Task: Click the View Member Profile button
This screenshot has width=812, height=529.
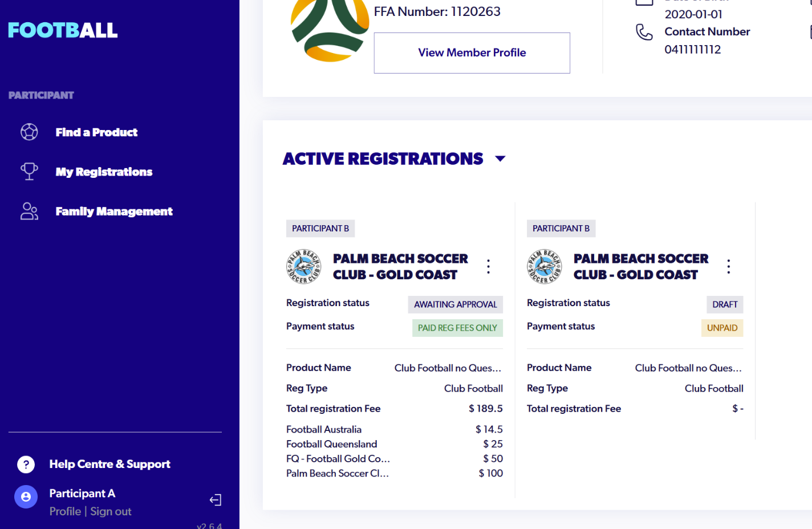Action: (472, 52)
